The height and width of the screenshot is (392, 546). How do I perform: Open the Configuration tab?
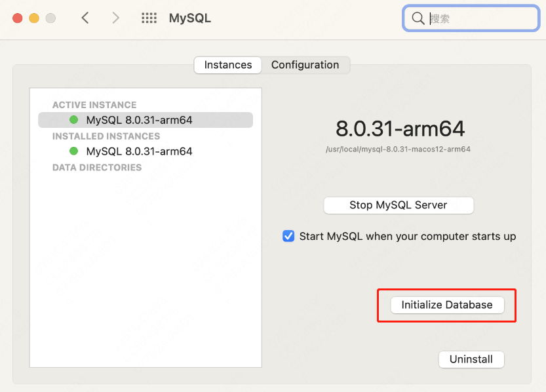point(305,65)
